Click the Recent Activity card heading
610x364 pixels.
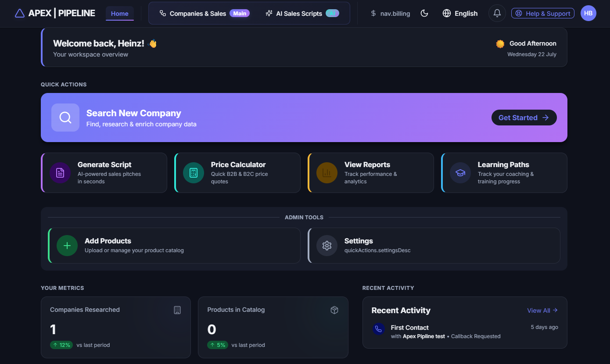[x=401, y=310]
